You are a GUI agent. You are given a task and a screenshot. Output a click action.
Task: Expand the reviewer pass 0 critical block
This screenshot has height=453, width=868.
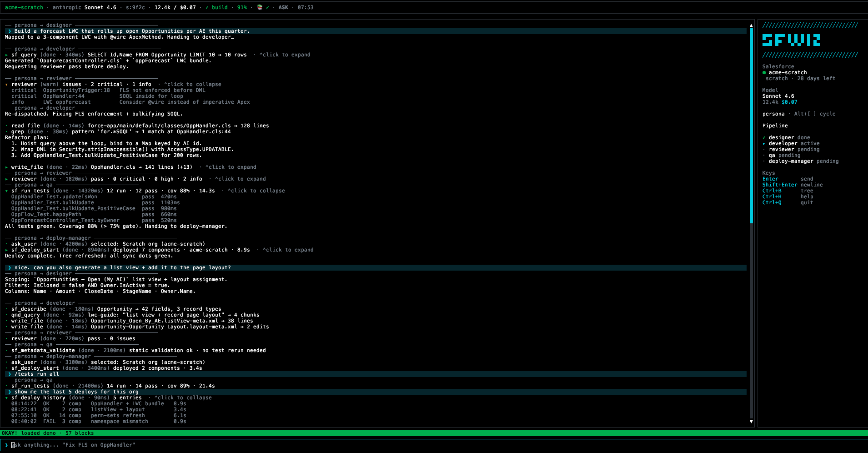[6, 179]
